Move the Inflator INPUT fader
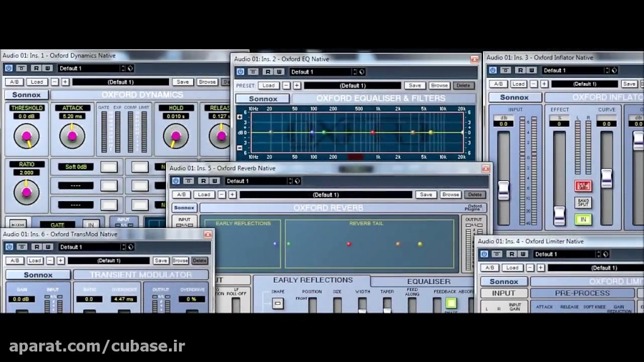 504,190
